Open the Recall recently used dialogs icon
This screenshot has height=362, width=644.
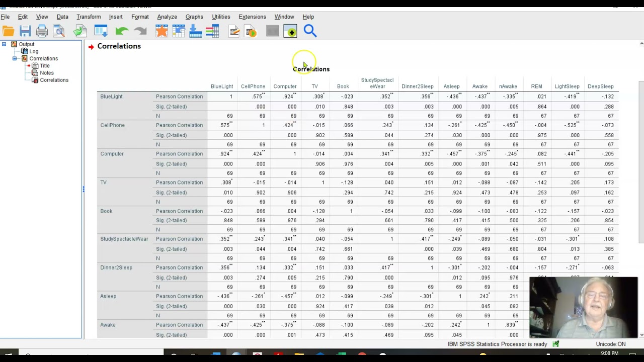click(101, 31)
